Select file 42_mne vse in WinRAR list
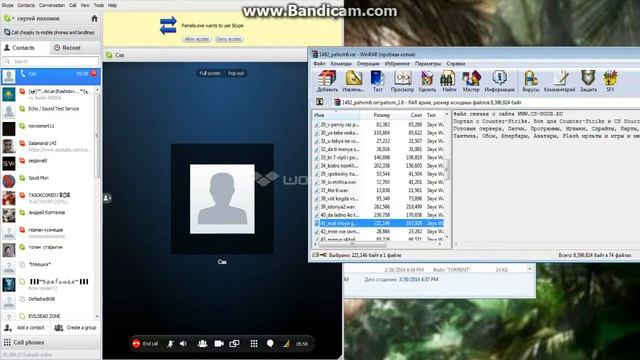Screen dimensions: 640x360 click(378, 231)
